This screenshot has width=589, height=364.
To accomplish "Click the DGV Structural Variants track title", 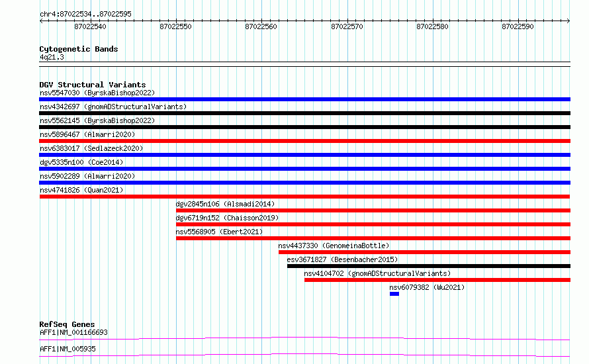I will click(x=93, y=85).
